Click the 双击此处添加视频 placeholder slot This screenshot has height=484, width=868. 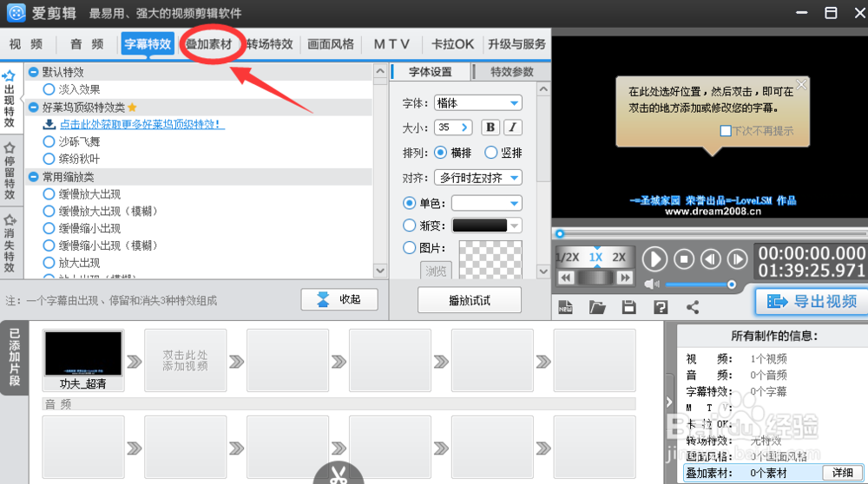(x=186, y=360)
